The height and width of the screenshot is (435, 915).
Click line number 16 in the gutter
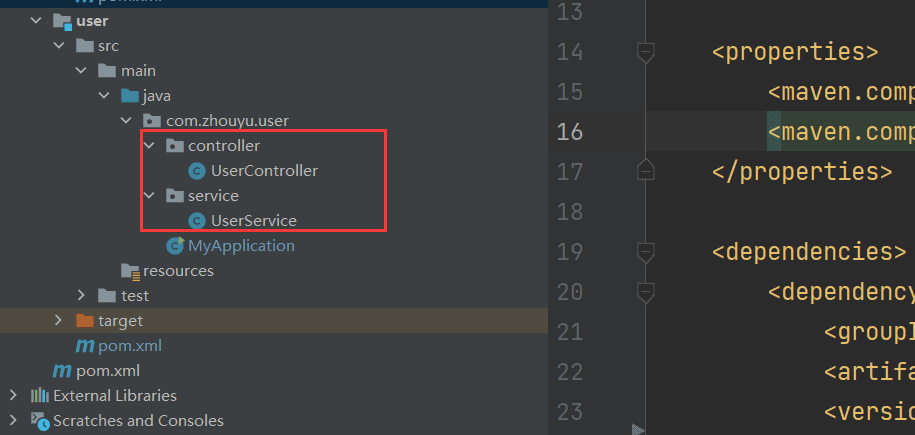pos(570,132)
